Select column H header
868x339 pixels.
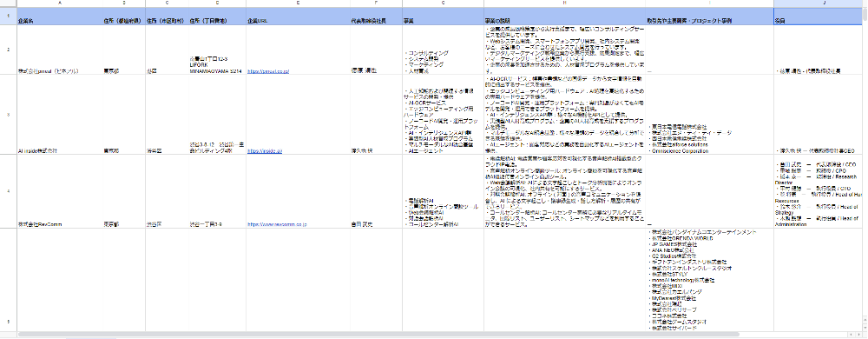[x=565, y=3]
